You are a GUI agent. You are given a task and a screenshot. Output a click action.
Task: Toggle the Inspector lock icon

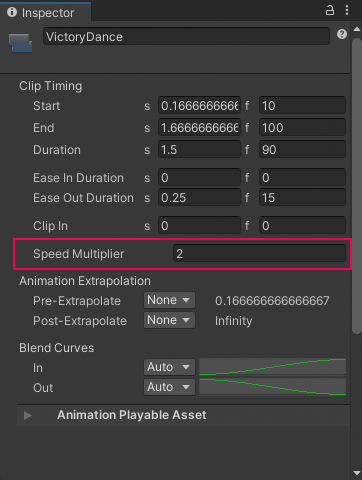click(330, 10)
